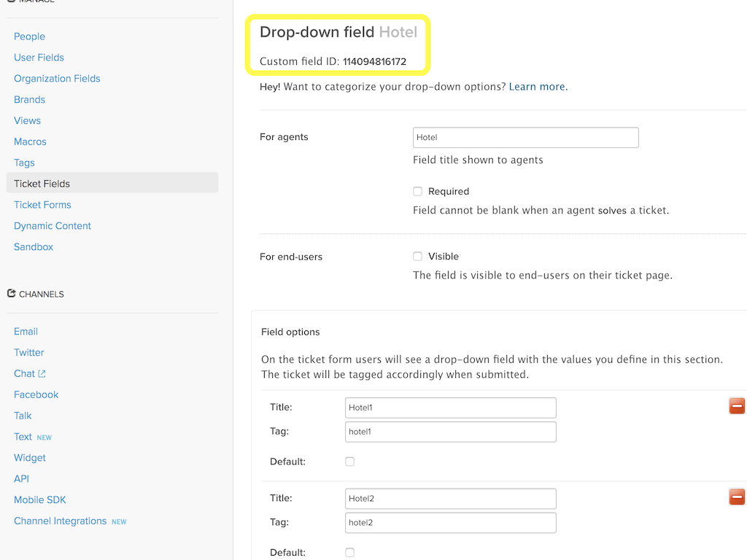The image size is (747, 560).
Task: Open the Learn more link
Action: pos(537,87)
